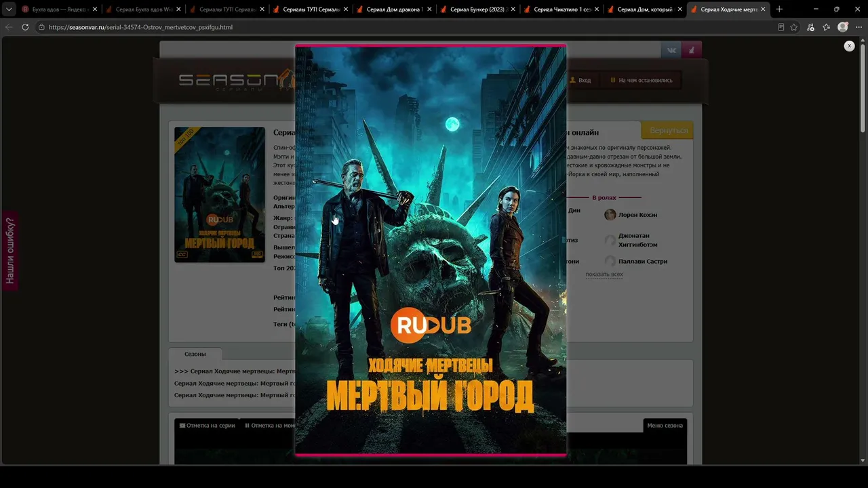Close the Сериал Дом дракона tab
The width and height of the screenshot is (868, 488).
point(429,9)
